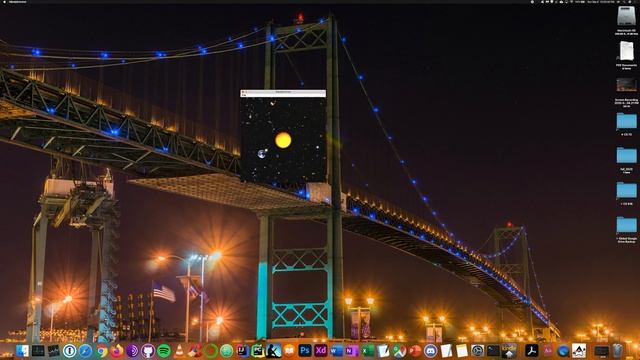Launch Google Chrome from the dock
Screen dimensions: 640x360
101,351
